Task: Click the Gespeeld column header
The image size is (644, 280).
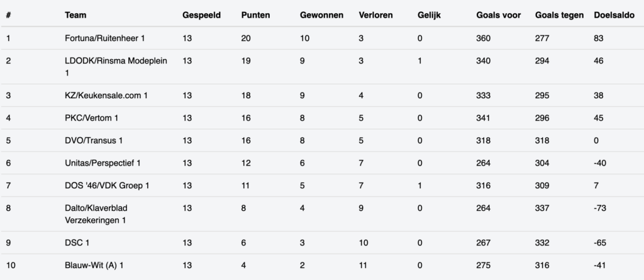Action: pos(201,15)
